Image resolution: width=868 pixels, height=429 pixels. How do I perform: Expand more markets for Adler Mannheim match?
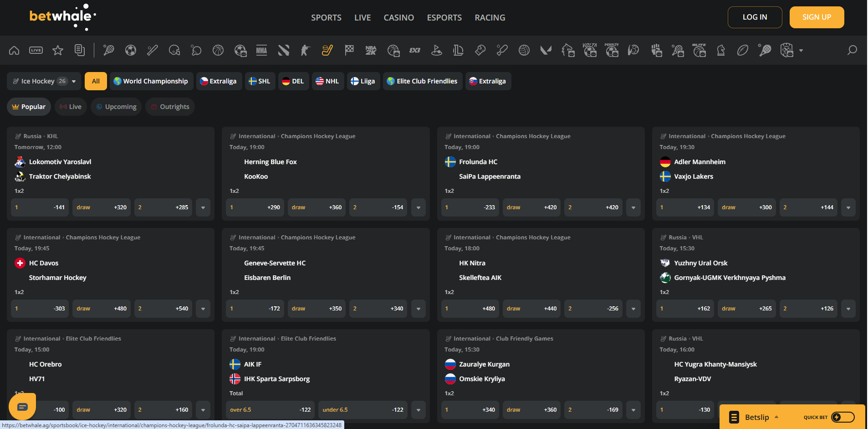(x=848, y=207)
